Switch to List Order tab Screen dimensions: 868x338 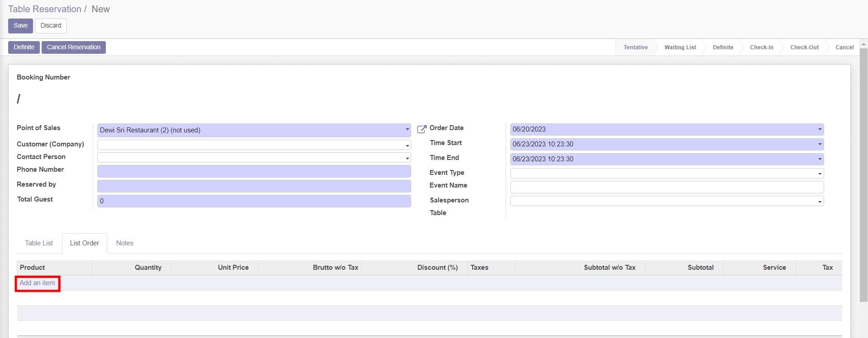[85, 243]
